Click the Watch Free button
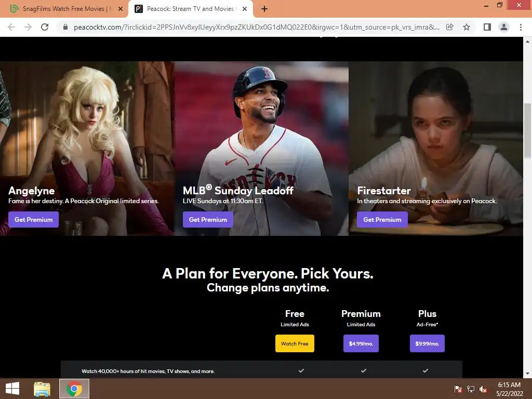 (x=295, y=343)
